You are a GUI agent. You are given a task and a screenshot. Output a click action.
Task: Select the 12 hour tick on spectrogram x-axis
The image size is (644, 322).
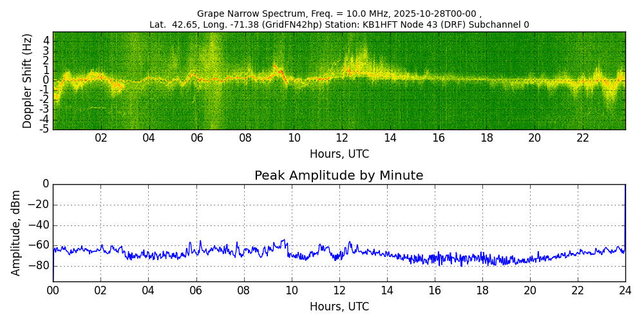[x=342, y=138]
